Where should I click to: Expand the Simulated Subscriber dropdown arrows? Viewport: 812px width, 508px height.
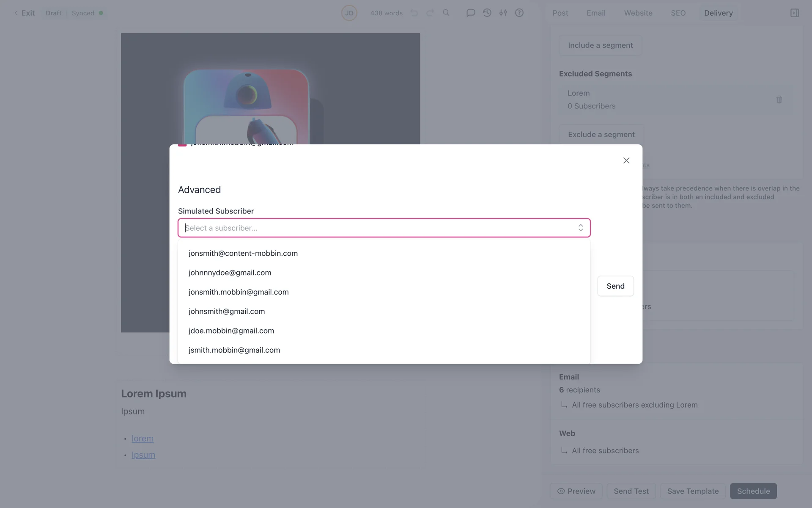click(581, 228)
